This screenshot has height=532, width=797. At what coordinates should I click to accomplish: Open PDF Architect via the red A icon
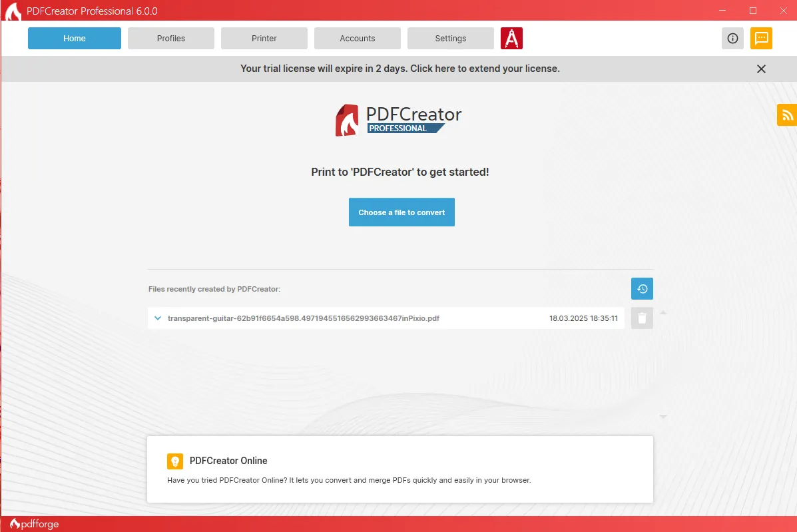coord(511,38)
